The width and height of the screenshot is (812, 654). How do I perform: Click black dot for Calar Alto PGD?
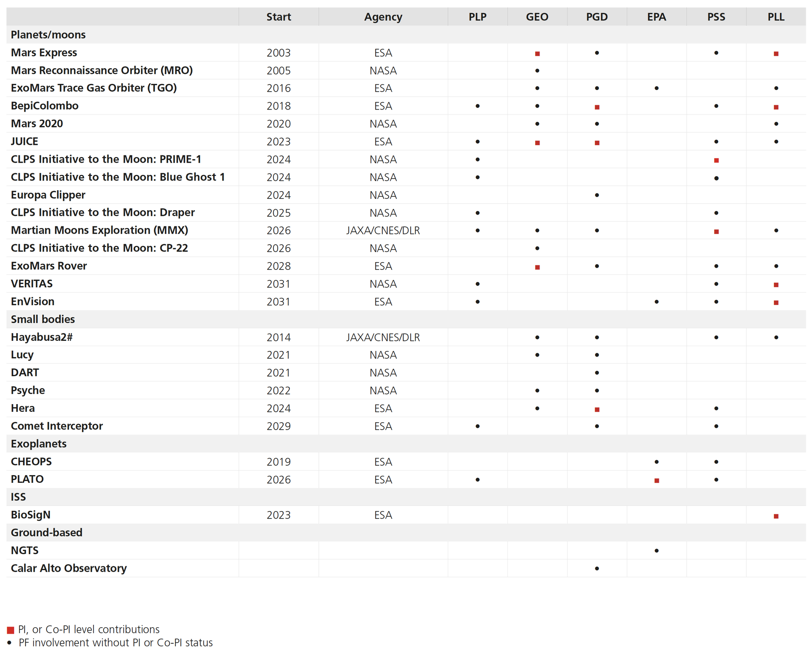pyautogui.click(x=597, y=568)
